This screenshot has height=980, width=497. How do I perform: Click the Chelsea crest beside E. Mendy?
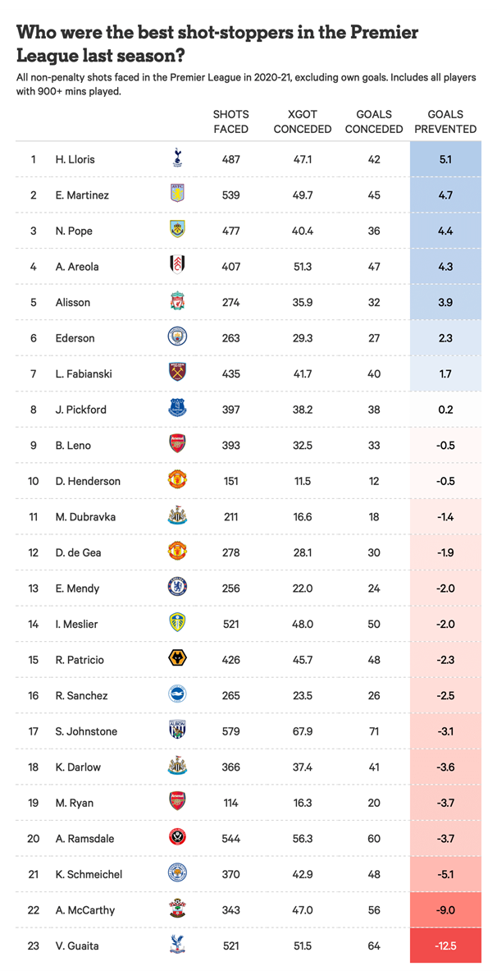(x=177, y=588)
